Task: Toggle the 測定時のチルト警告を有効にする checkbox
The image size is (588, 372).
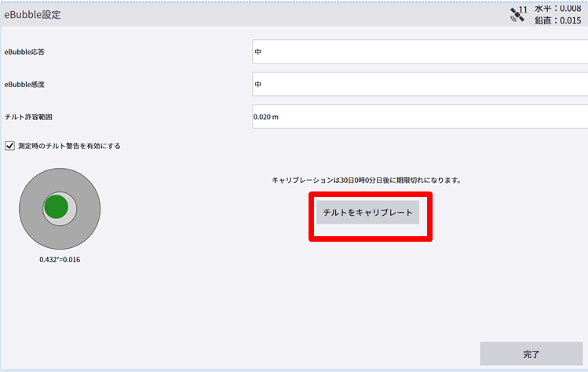Action: 10,145
